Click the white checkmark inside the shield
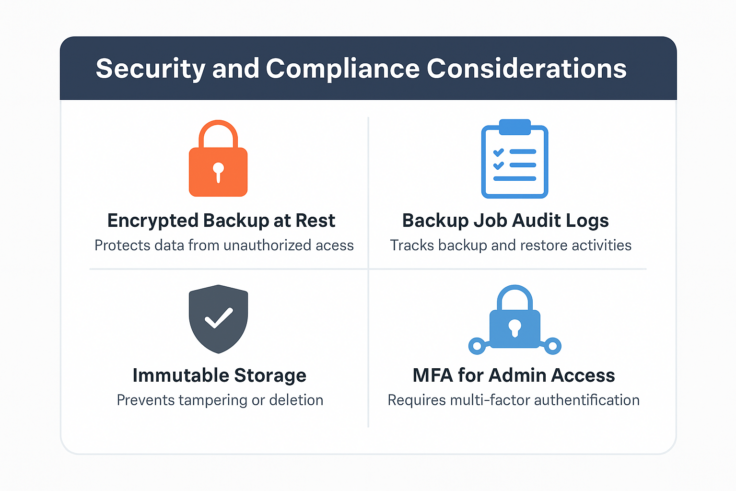This screenshot has height=491, width=736. [x=218, y=318]
